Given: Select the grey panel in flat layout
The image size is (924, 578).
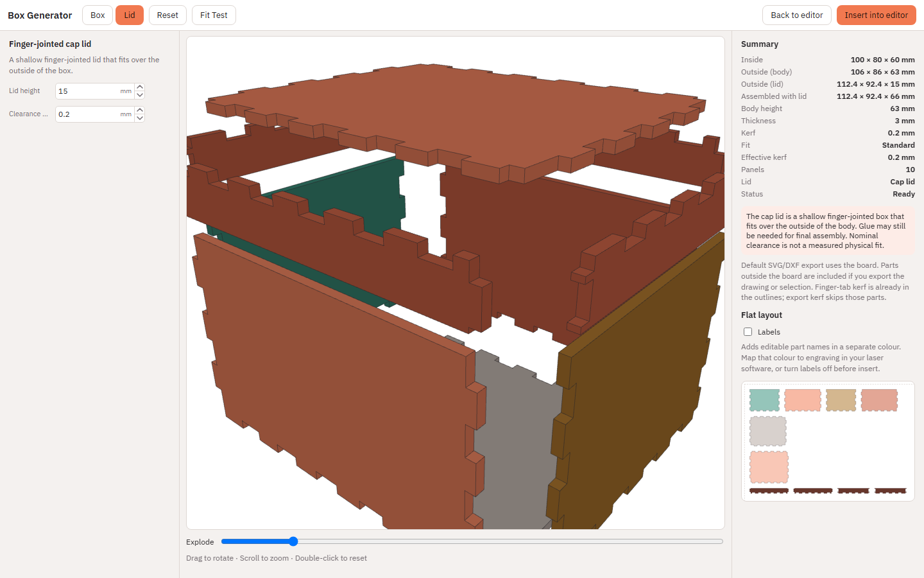Looking at the screenshot, I should pos(768,431).
